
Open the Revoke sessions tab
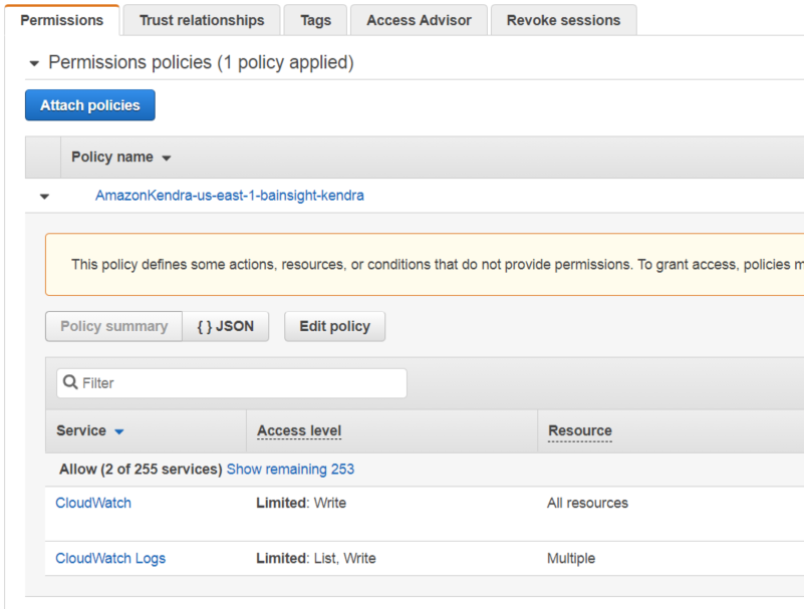563,20
